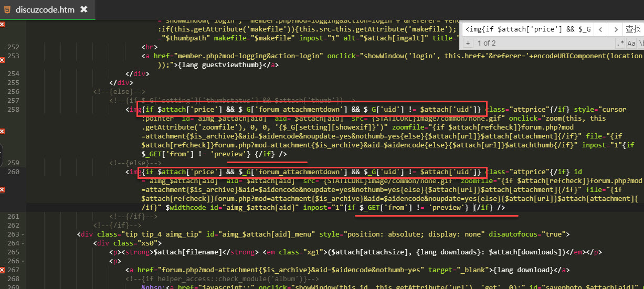Click the plus icon in find bar
This screenshot has height=289, width=644.
point(468,43)
